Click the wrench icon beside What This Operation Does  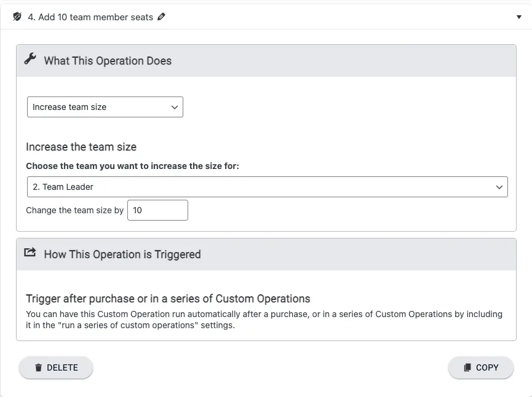[x=30, y=59]
